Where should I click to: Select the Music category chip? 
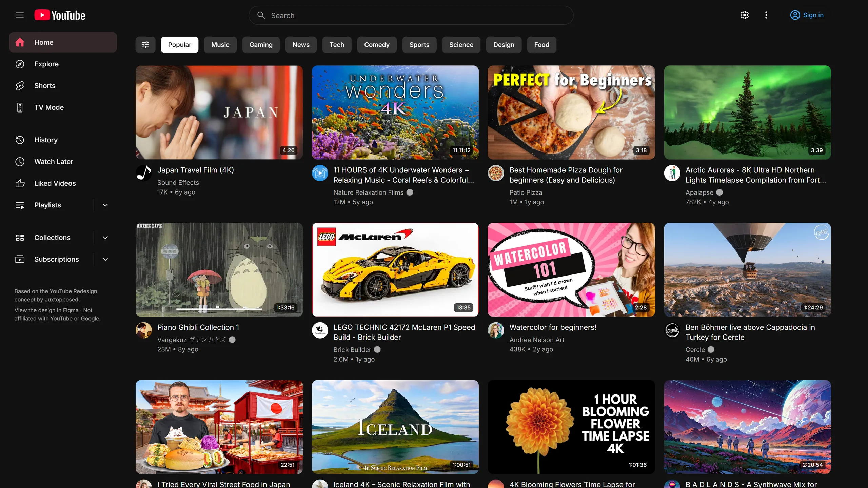click(x=220, y=45)
